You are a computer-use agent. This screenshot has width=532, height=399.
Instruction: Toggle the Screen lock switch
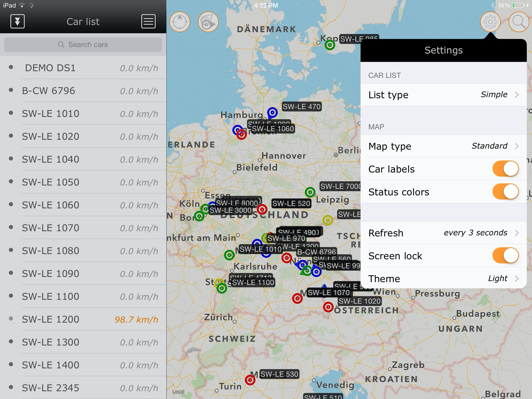click(505, 256)
